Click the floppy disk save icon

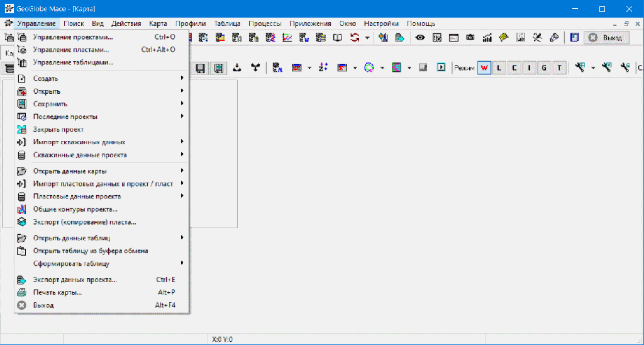201,68
